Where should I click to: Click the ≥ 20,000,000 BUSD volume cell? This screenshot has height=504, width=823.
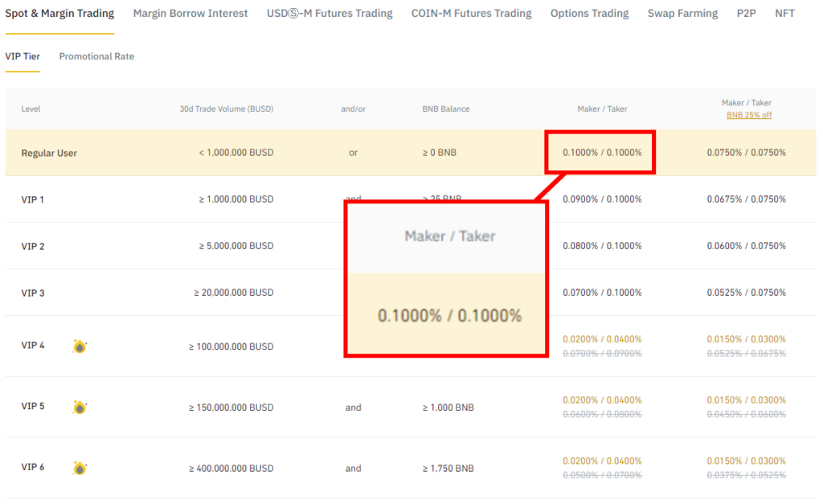click(x=234, y=293)
